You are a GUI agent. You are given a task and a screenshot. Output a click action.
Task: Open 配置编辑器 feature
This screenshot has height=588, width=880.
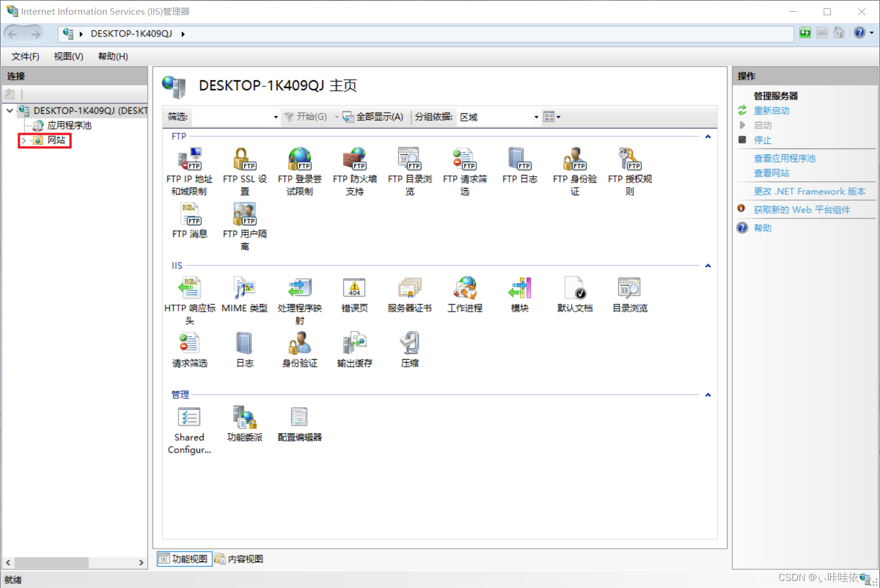point(300,424)
